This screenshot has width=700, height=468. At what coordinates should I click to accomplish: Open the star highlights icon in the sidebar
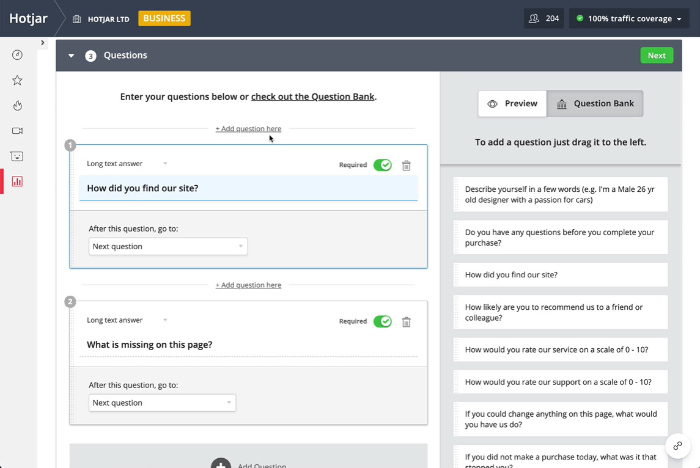17,80
